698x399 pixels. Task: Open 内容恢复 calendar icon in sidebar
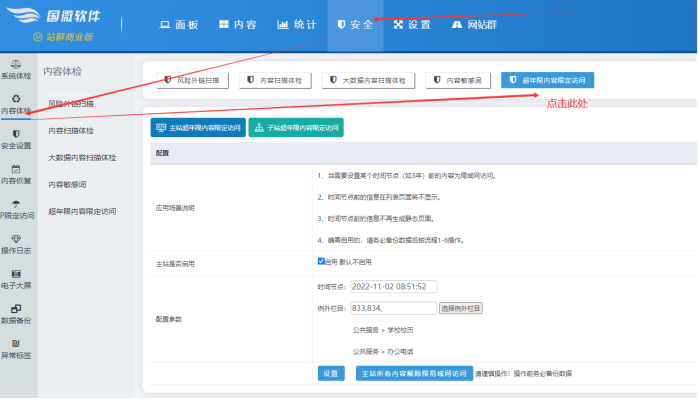click(x=16, y=169)
